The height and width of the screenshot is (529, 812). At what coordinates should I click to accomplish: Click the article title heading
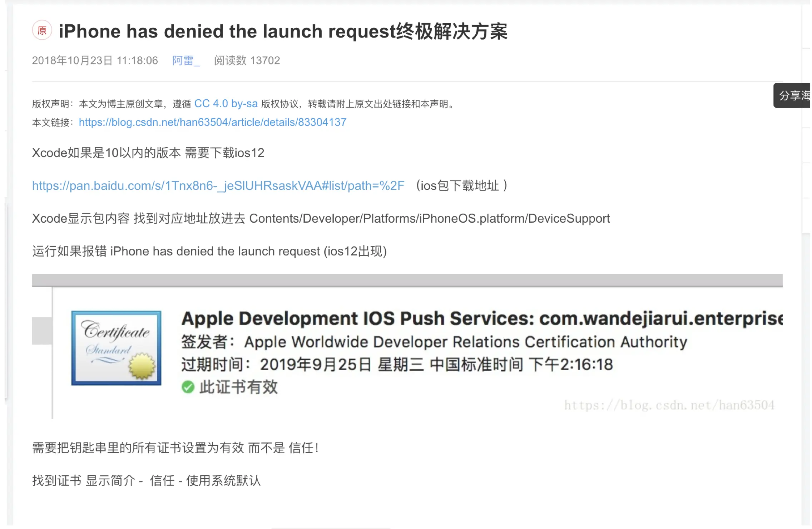283,31
